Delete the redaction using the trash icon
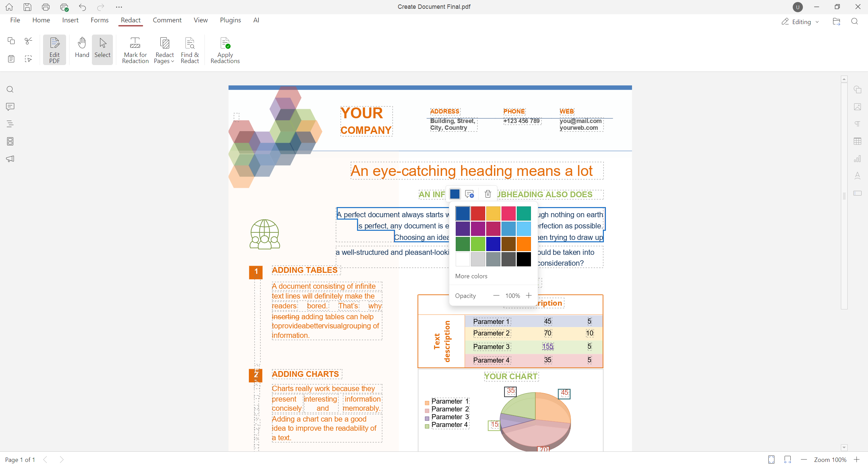868x467 pixels. click(x=487, y=194)
